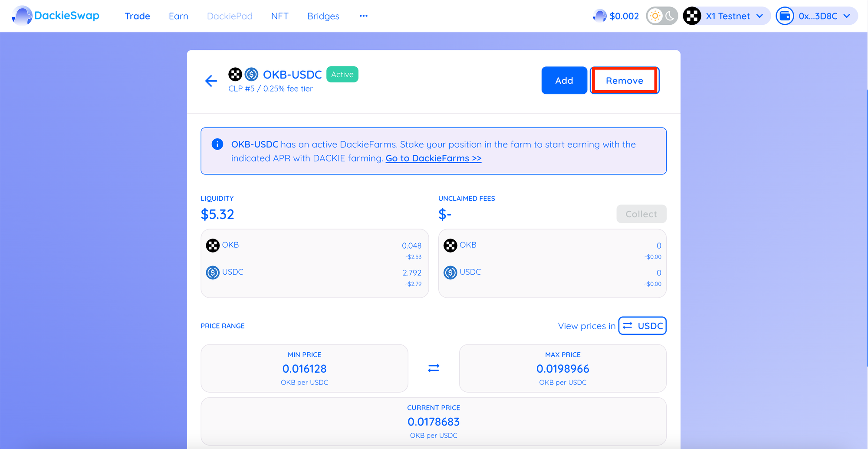The height and width of the screenshot is (449, 868).
Task: Open the Bridges menu
Action: (x=323, y=16)
